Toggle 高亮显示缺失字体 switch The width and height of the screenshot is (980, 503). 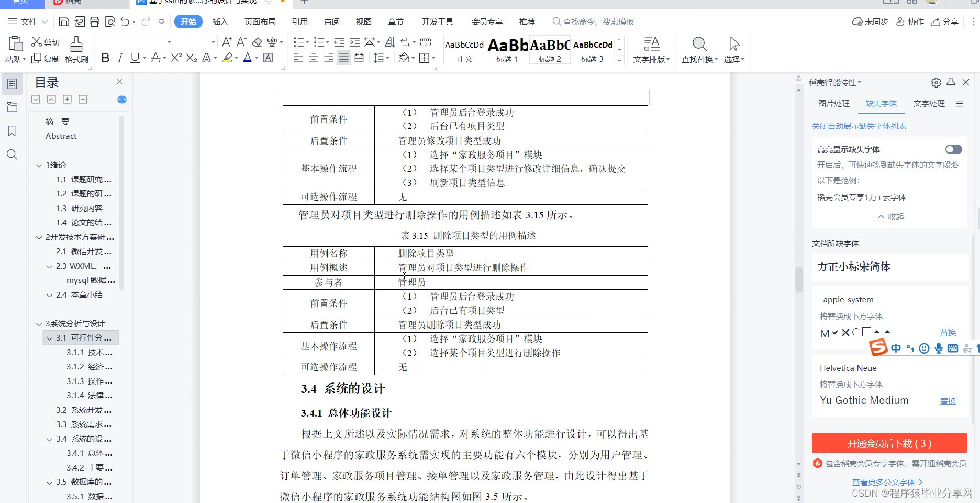(x=953, y=149)
